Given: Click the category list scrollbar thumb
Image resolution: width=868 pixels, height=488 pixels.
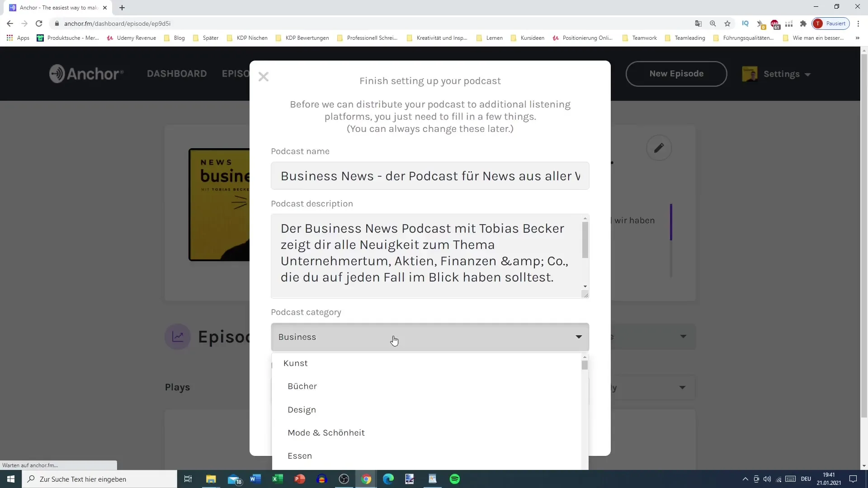Looking at the screenshot, I should [x=585, y=365].
